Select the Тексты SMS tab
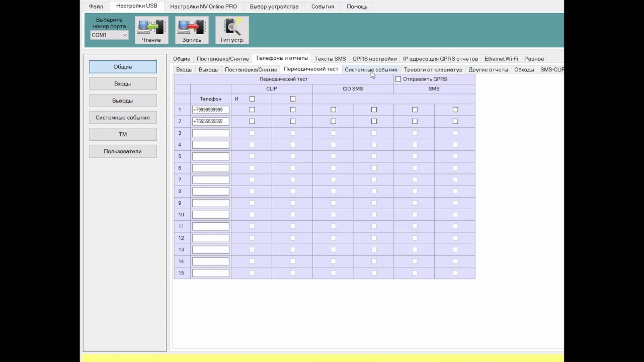This screenshot has height=362, width=644. pyautogui.click(x=330, y=59)
